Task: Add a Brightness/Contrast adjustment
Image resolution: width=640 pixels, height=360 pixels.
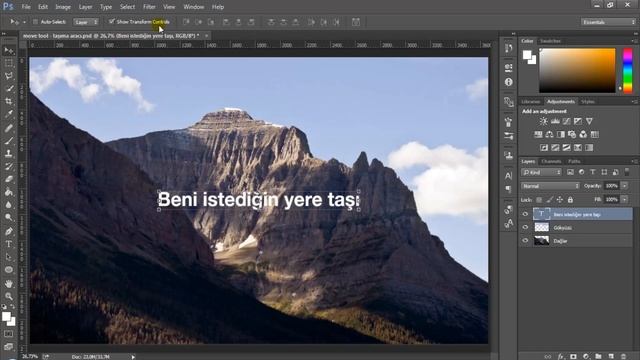Action: point(543,121)
